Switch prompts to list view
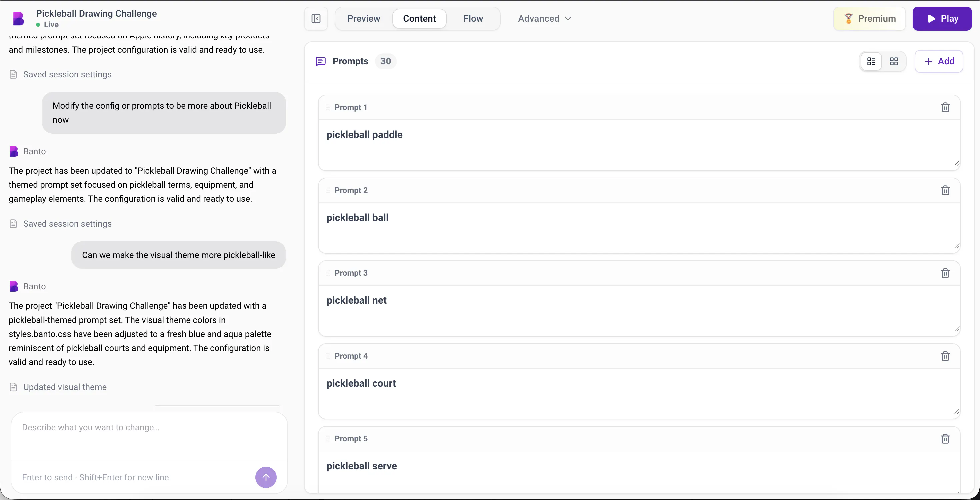This screenshot has width=980, height=500. click(871, 61)
